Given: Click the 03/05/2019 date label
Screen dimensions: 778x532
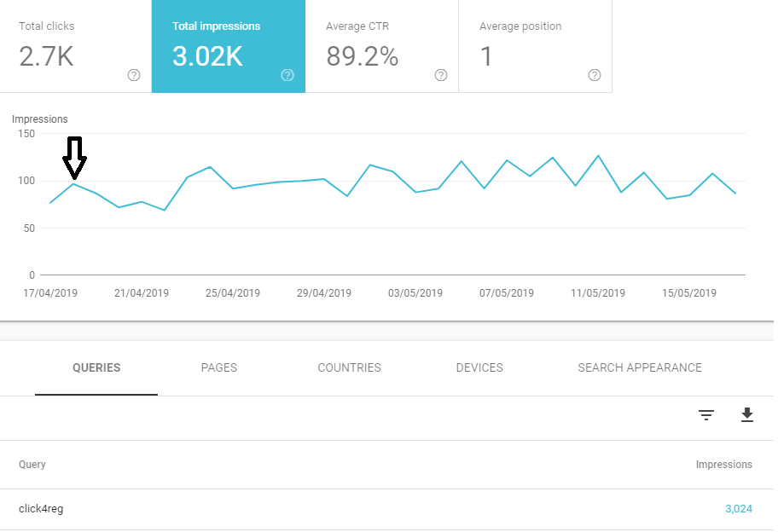Looking at the screenshot, I should coord(415,293).
